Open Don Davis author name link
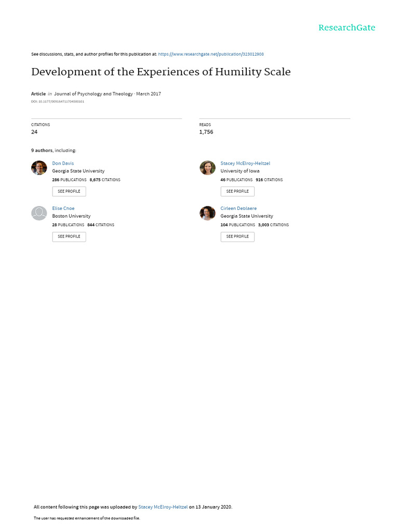The width and height of the screenshot is (399, 532). [63, 163]
